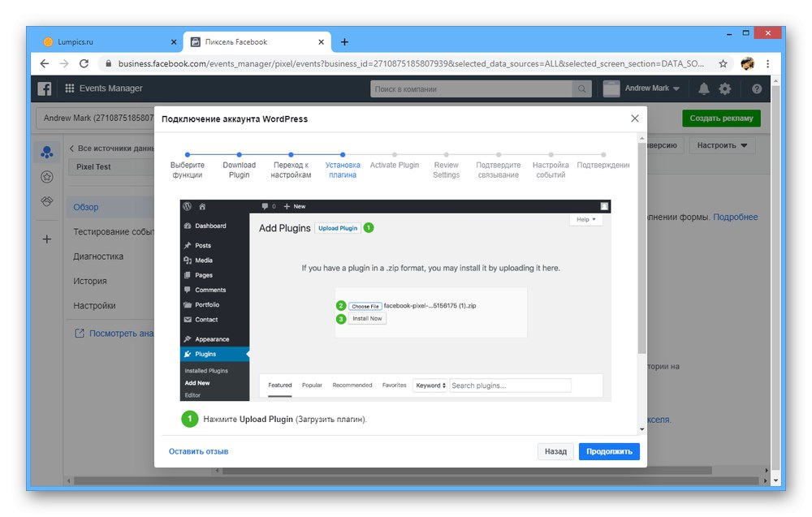Open a new tab with plus button
This screenshot has width=812, height=517.
click(344, 42)
